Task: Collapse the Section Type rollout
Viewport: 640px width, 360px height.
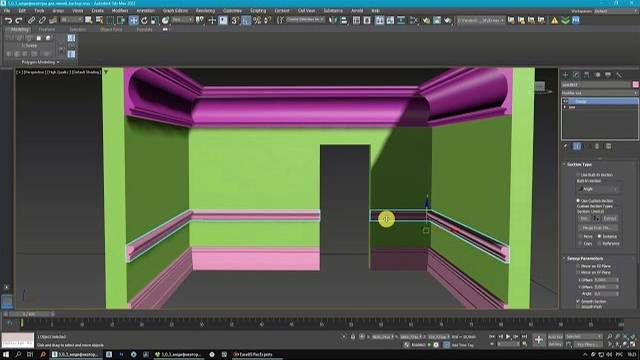Action: (x=579, y=164)
